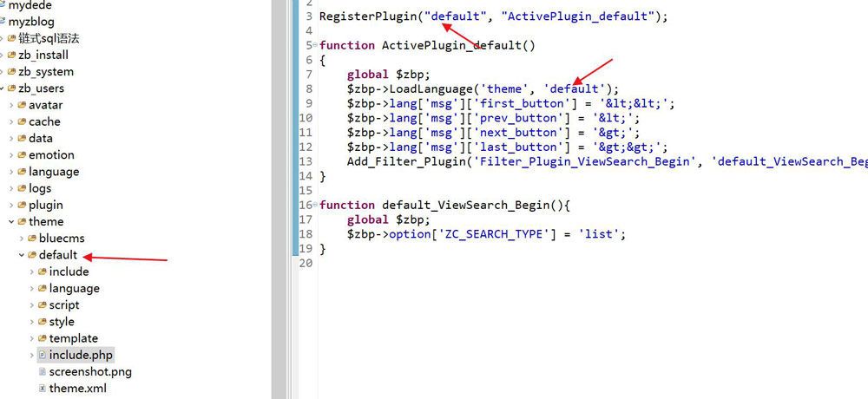Click the emotion folder icon
The image size is (868, 399).
click(22, 155)
